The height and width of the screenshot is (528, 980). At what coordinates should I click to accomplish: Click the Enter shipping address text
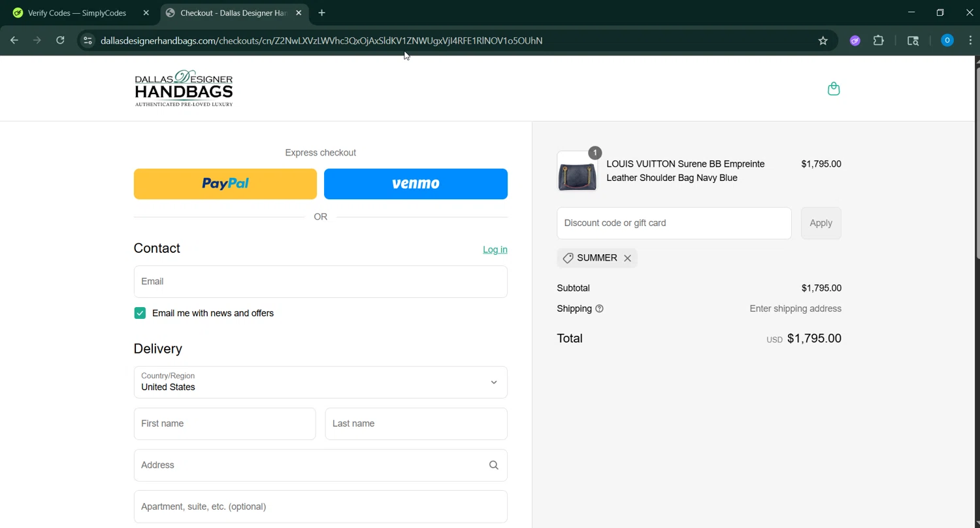(x=795, y=308)
